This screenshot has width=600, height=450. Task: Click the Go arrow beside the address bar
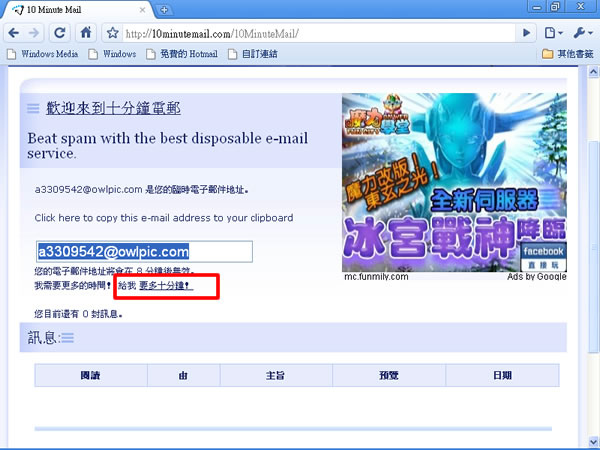(527, 33)
